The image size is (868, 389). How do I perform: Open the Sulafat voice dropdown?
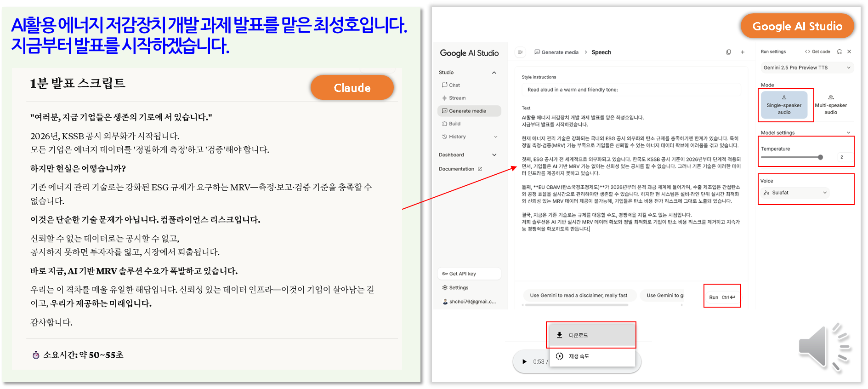(795, 193)
